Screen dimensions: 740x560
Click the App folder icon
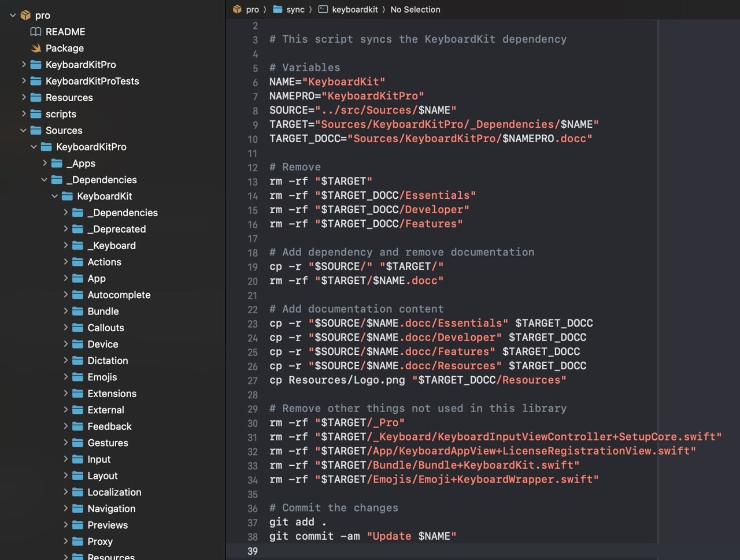tap(77, 279)
